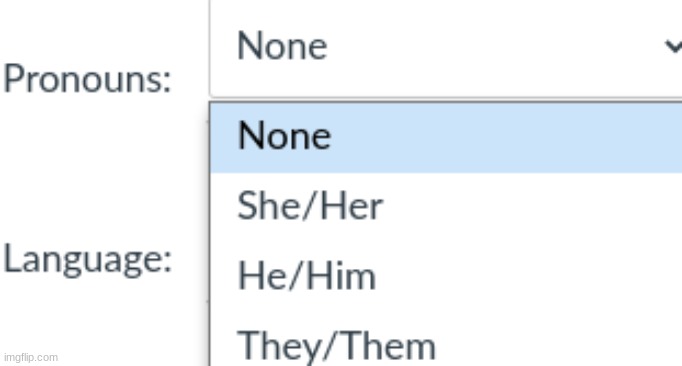Focus the Pronouns select box
This screenshot has height=366, width=682.
pos(446,47)
